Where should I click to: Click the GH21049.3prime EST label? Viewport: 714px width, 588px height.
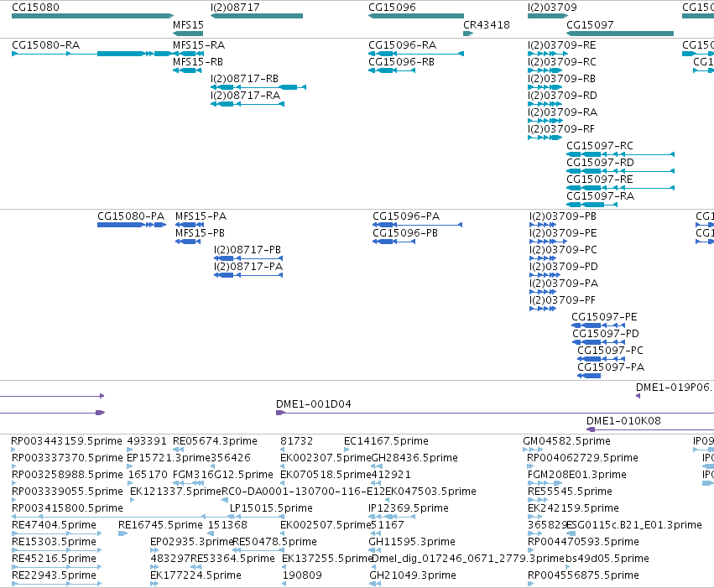tap(413, 575)
